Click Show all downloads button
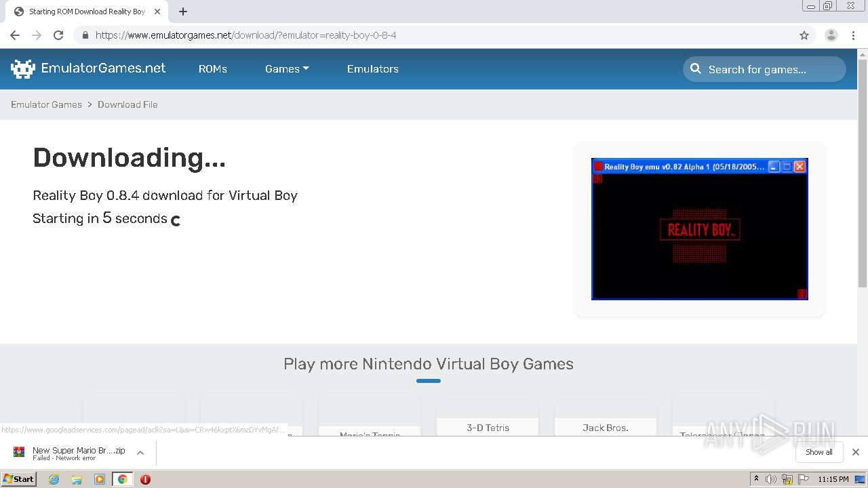This screenshot has height=488, width=868. 819,452
